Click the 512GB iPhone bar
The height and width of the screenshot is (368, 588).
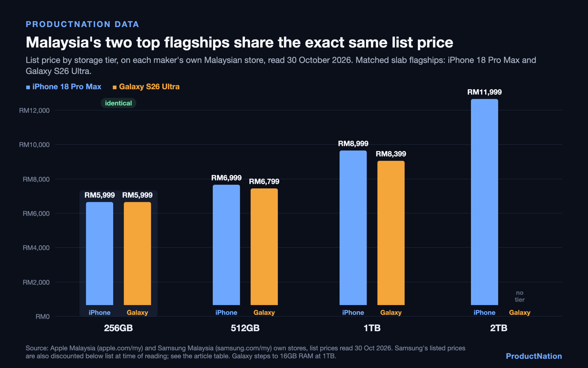226,245
